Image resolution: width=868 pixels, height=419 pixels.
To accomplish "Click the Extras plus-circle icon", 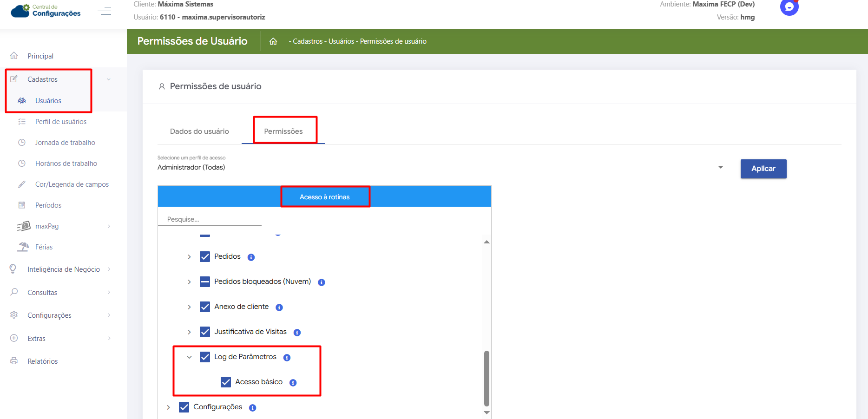I will [14, 338].
